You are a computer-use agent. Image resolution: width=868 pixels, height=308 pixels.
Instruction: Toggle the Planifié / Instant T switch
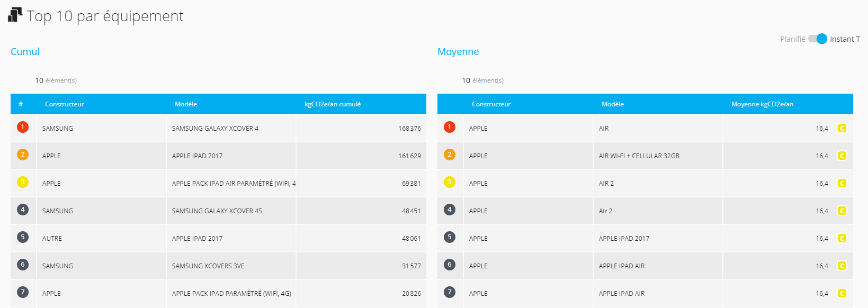pyautogui.click(x=817, y=39)
